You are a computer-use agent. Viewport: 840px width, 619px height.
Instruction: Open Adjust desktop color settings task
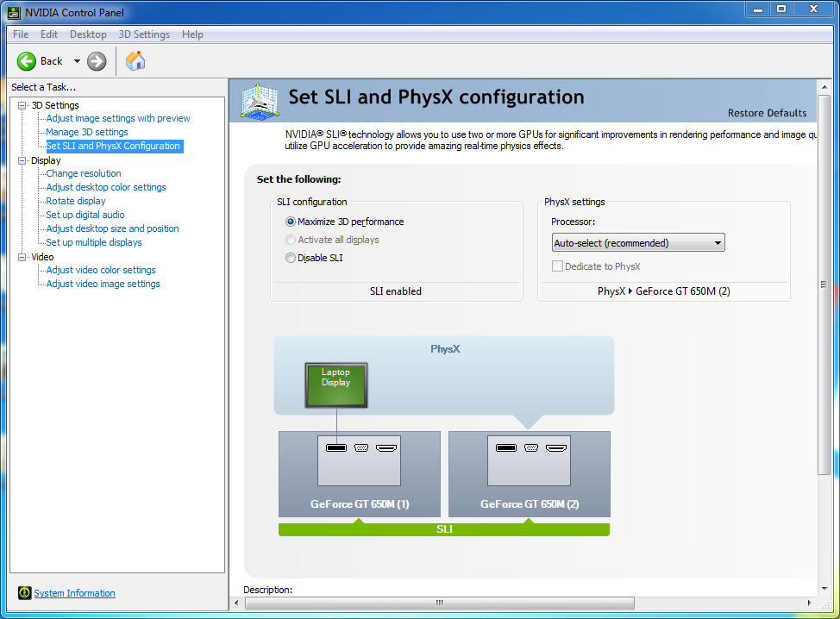click(106, 187)
